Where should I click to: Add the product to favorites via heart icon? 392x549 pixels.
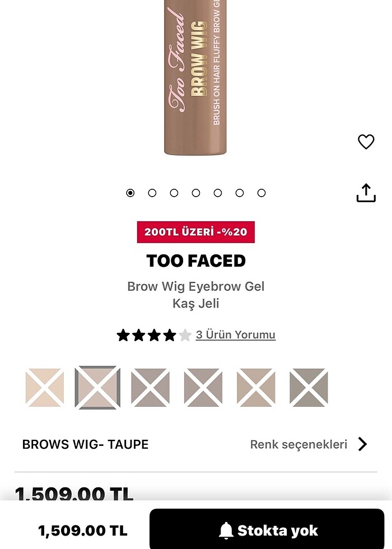pyautogui.click(x=366, y=142)
